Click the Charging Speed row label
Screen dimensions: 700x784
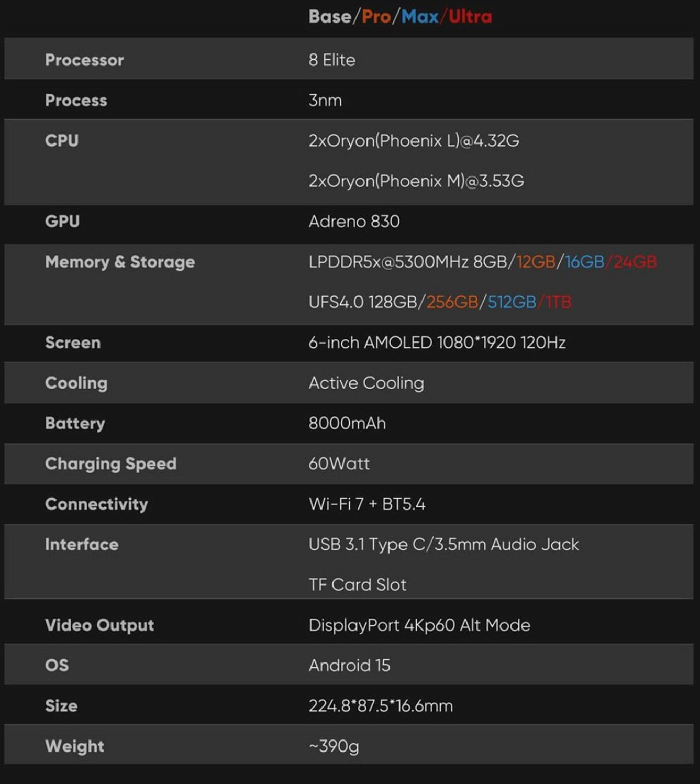tap(110, 464)
